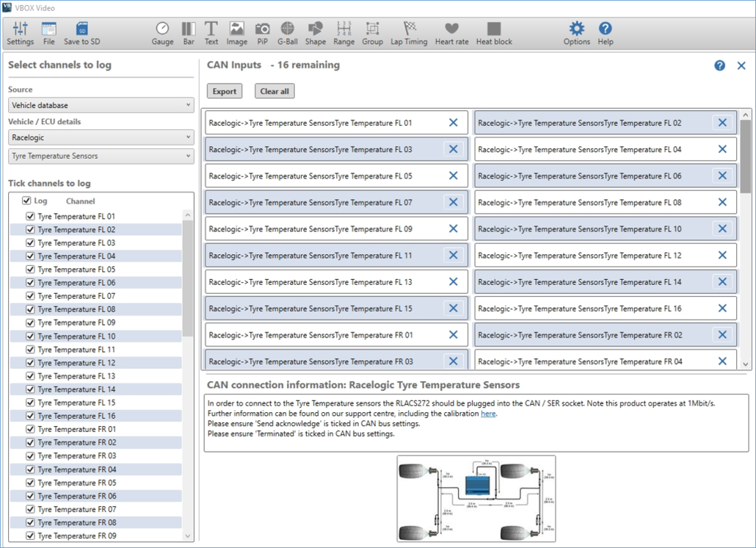This screenshot has width=756, height=548.
Task: Add a Heat block element
Action: point(494,33)
